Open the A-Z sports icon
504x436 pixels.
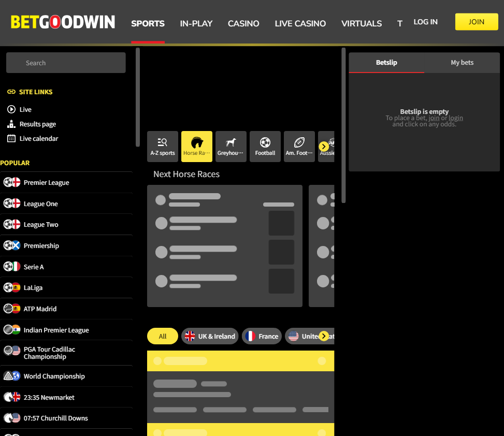(163, 147)
